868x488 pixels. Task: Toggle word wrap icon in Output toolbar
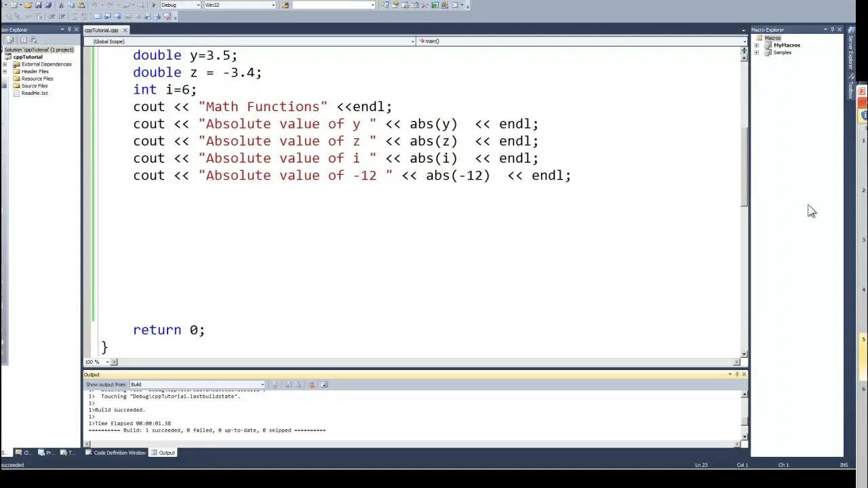point(324,384)
